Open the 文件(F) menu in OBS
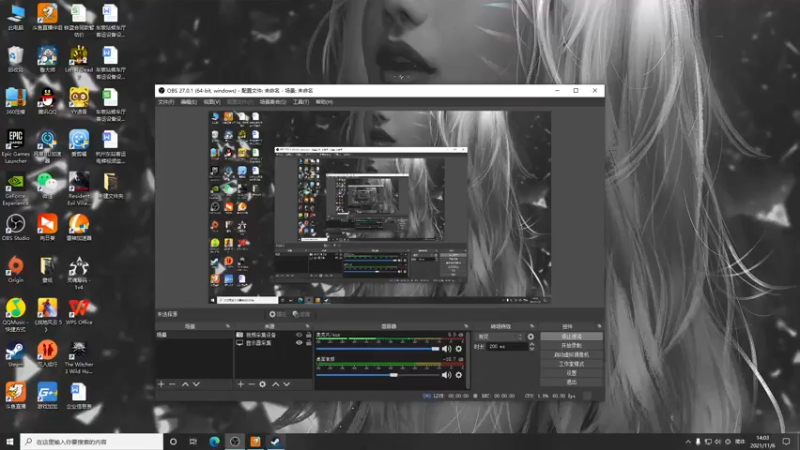 pyautogui.click(x=166, y=102)
